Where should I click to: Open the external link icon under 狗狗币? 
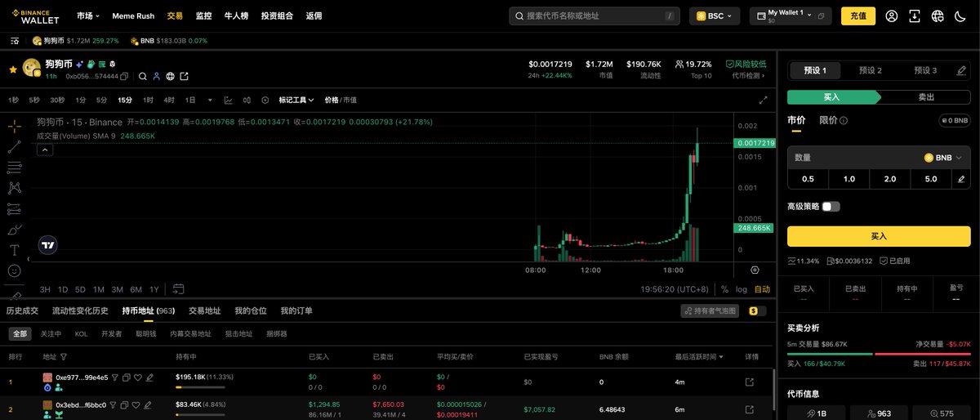pyautogui.click(x=184, y=76)
